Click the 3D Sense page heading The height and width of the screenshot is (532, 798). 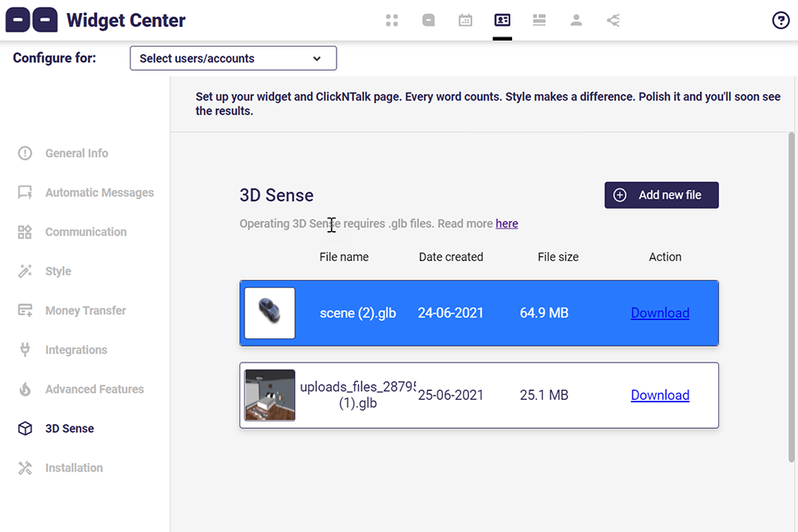(x=276, y=195)
